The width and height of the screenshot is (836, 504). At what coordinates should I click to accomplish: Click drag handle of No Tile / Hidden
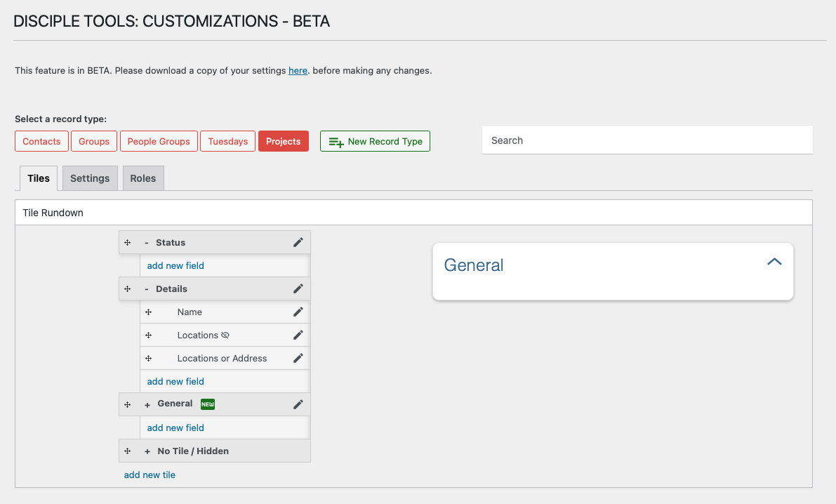click(x=128, y=451)
